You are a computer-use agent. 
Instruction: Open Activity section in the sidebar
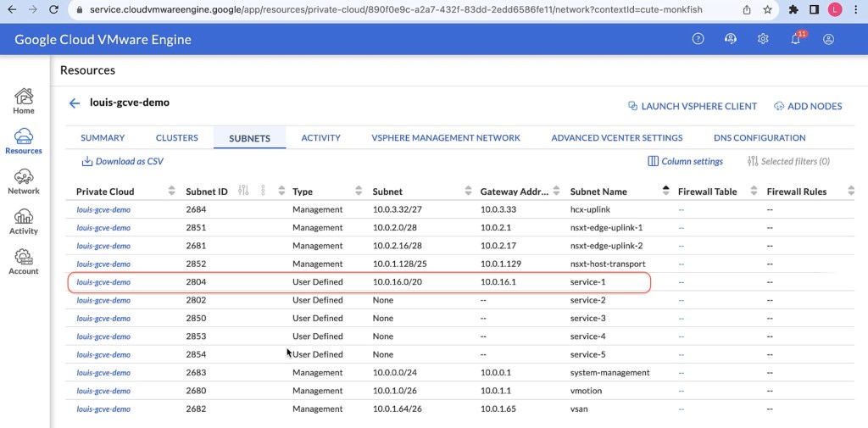[24, 221]
